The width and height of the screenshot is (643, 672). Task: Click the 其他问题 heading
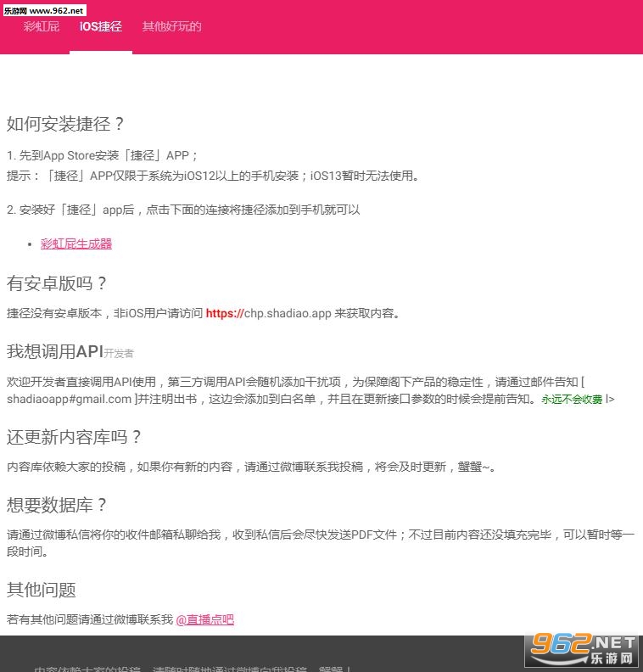point(42,590)
